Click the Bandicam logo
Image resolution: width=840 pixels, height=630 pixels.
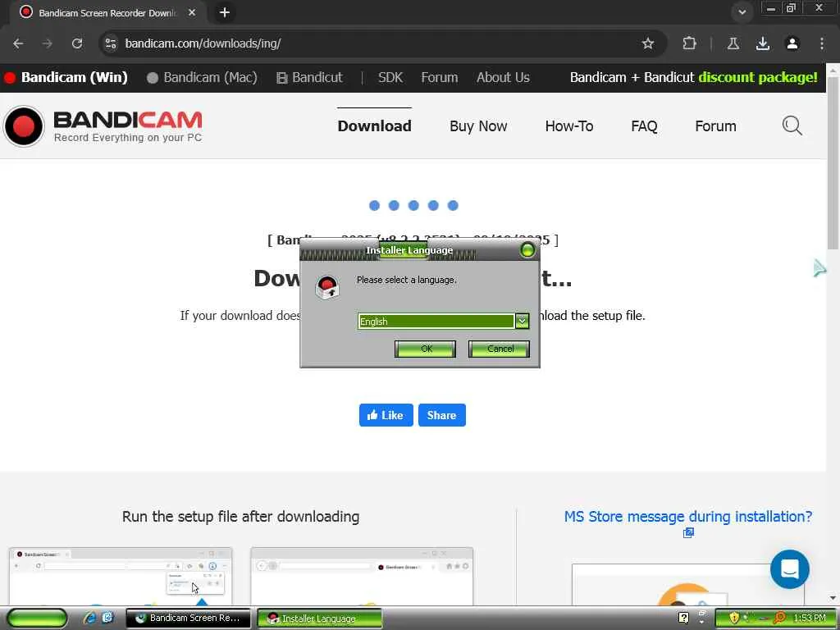(x=103, y=126)
